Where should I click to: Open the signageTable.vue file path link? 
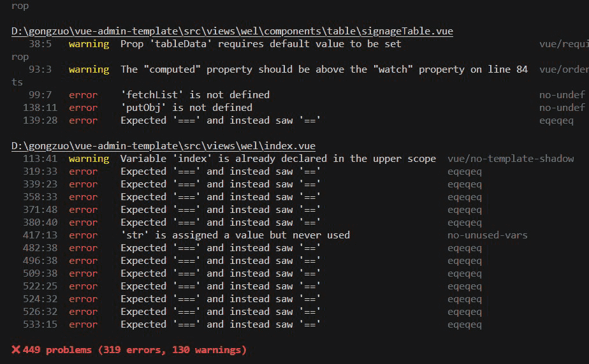tap(232, 31)
